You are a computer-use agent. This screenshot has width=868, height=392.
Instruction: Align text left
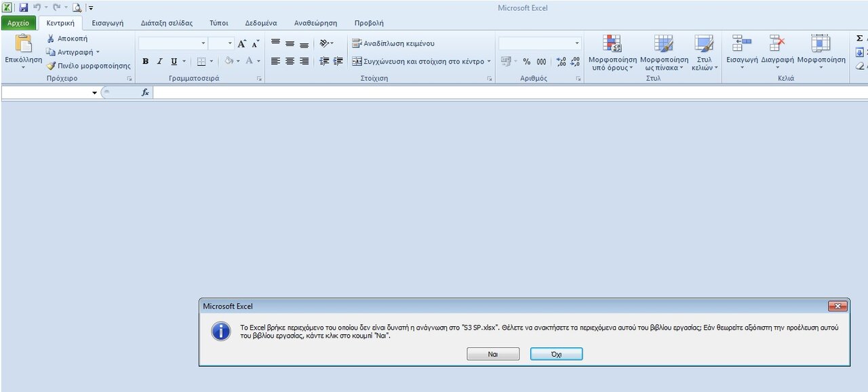[275, 61]
